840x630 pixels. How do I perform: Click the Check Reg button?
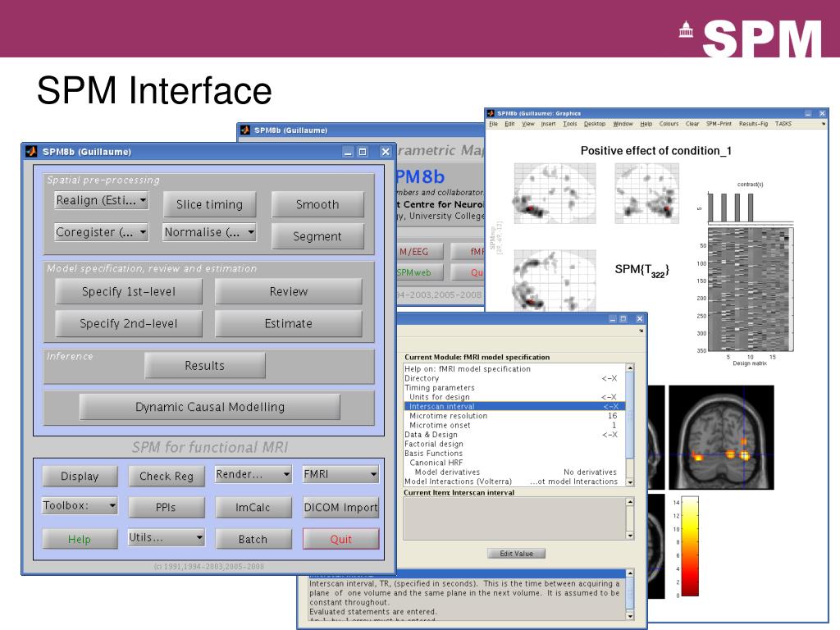coord(167,477)
